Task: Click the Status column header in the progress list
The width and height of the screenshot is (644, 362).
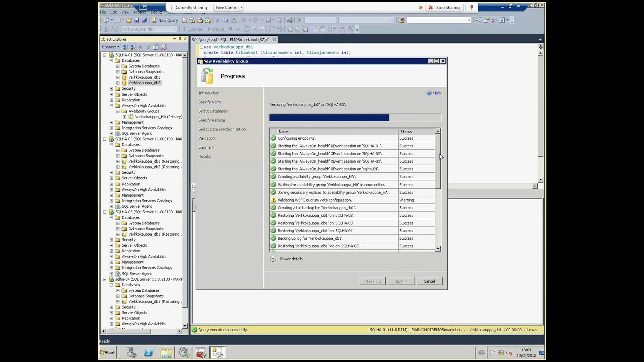Action: point(417,132)
